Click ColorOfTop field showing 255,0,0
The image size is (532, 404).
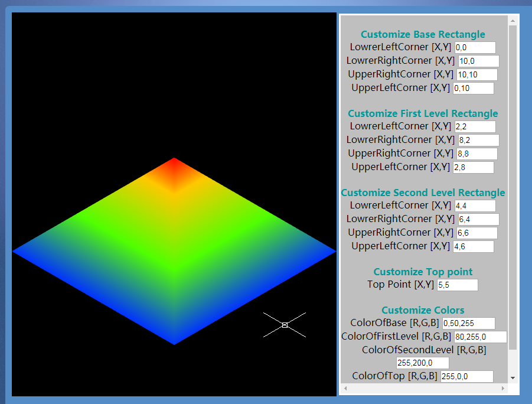coord(467,376)
